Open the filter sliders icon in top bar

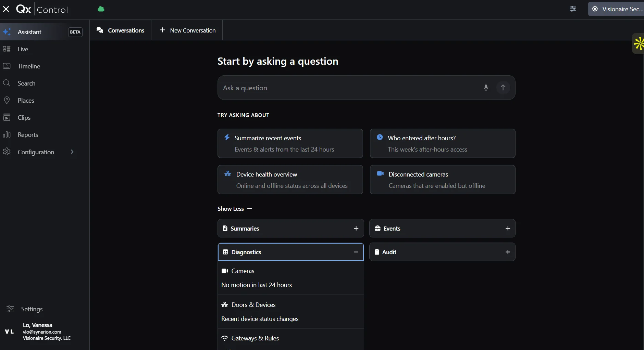pyautogui.click(x=573, y=9)
